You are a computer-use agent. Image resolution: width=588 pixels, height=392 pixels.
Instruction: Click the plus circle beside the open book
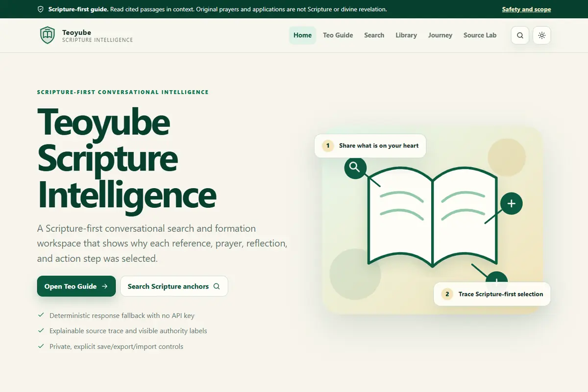[511, 203]
